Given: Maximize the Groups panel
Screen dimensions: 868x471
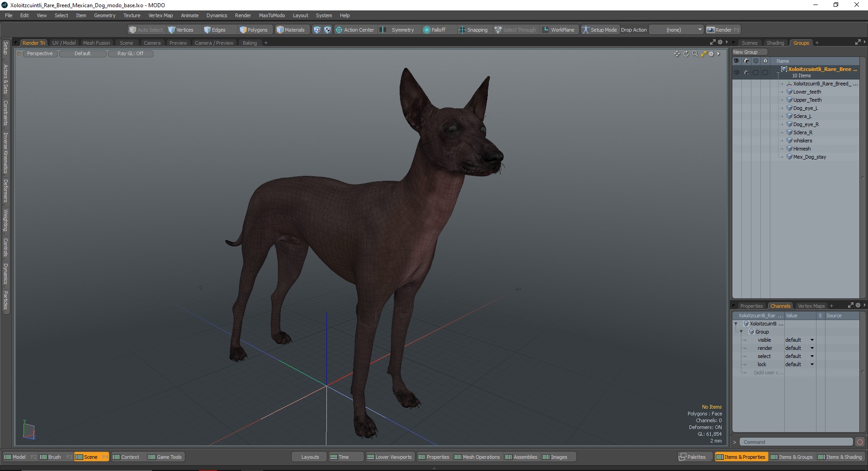Looking at the screenshot, I should coord(858,42).
